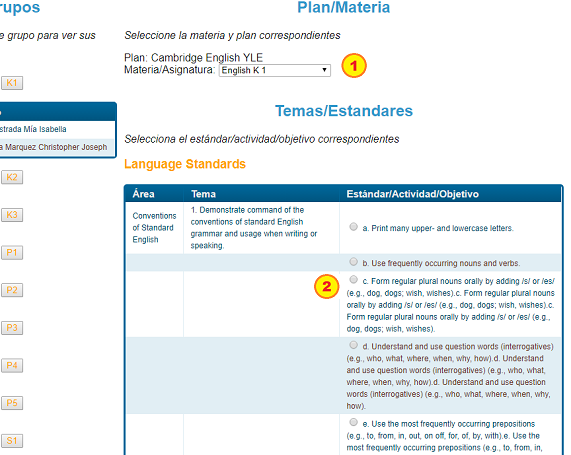Select radio for 'Use frequently occurring nouns and verbs'
The width and height of the screenshot is (571, 455).
click(353, 262)
